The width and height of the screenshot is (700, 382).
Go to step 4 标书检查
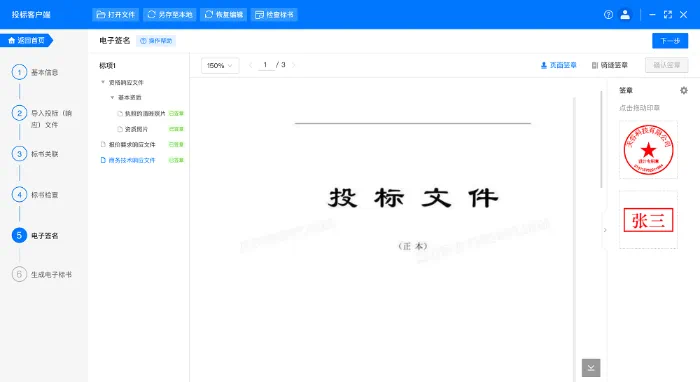[35, 195]
